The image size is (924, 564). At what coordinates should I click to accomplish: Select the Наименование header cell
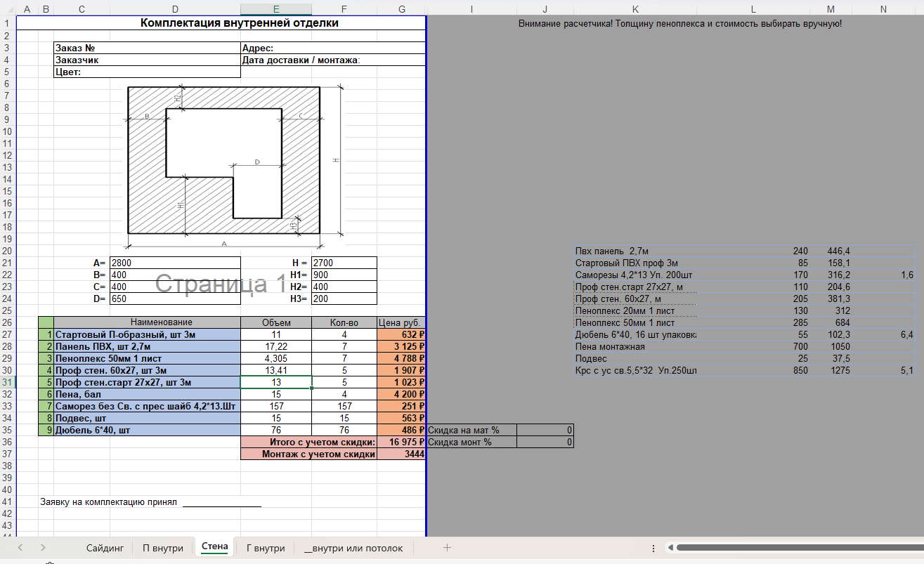(x=147, y=322)
